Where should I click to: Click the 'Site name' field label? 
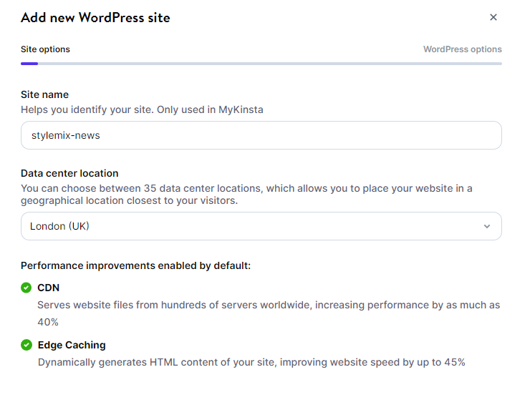click(x=44, y=94)
